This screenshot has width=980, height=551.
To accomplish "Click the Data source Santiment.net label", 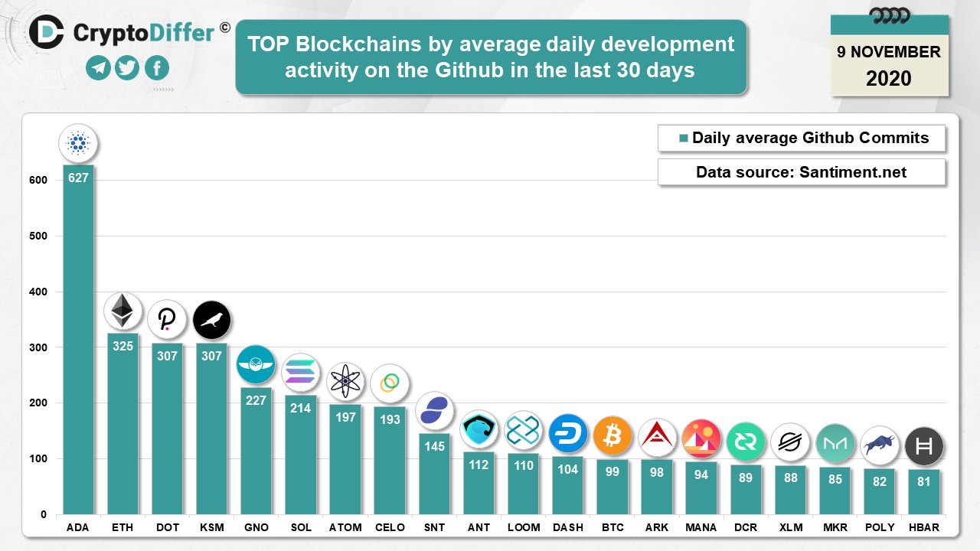I will (x=802, y=172).
